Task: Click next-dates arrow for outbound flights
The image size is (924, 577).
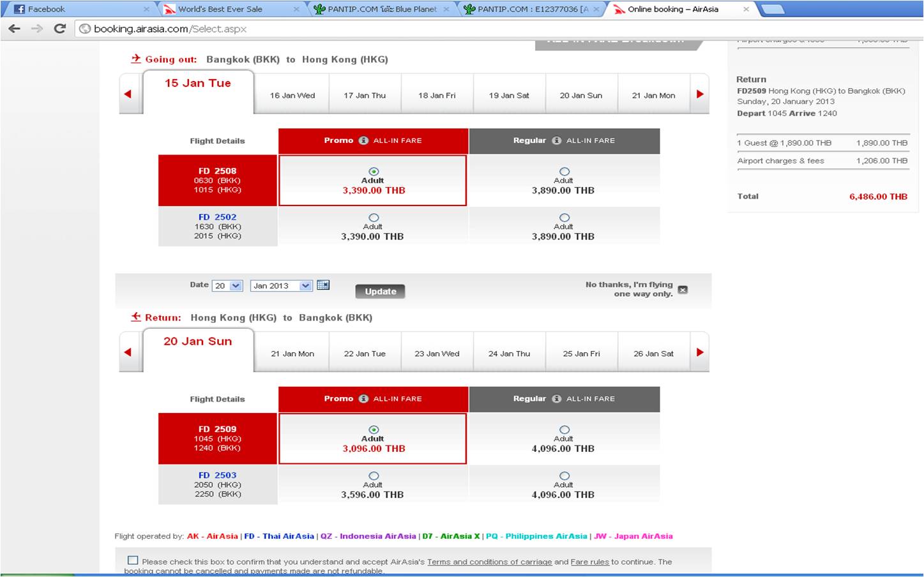Action: tap(700, 94)
